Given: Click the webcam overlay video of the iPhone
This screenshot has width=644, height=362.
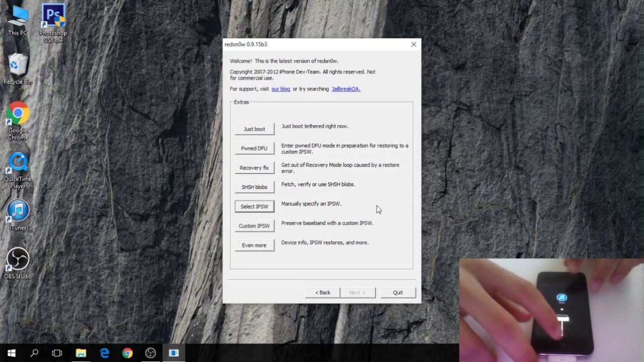Looking at the screenshot, I should [551, 310].
